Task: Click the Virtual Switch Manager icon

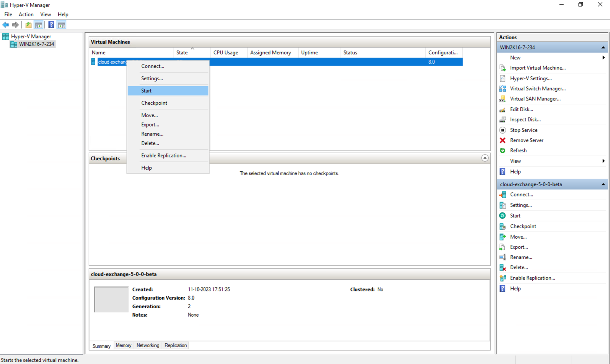Action: 503,88
